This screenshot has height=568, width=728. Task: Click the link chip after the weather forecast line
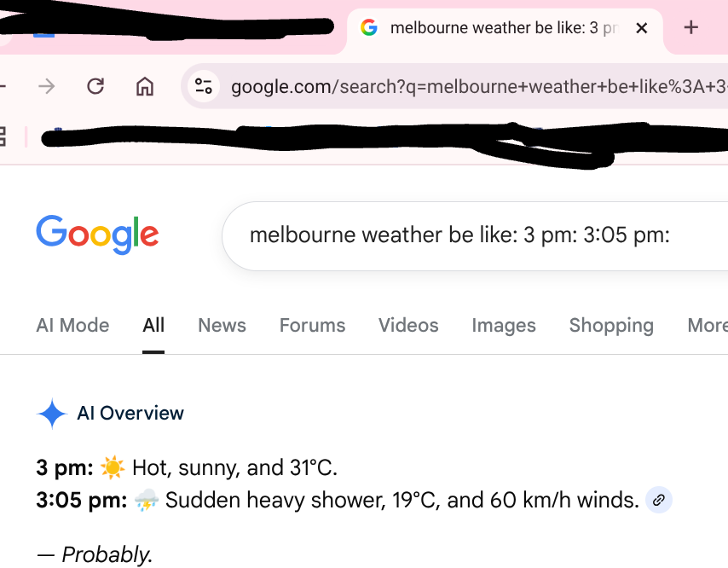657,501
